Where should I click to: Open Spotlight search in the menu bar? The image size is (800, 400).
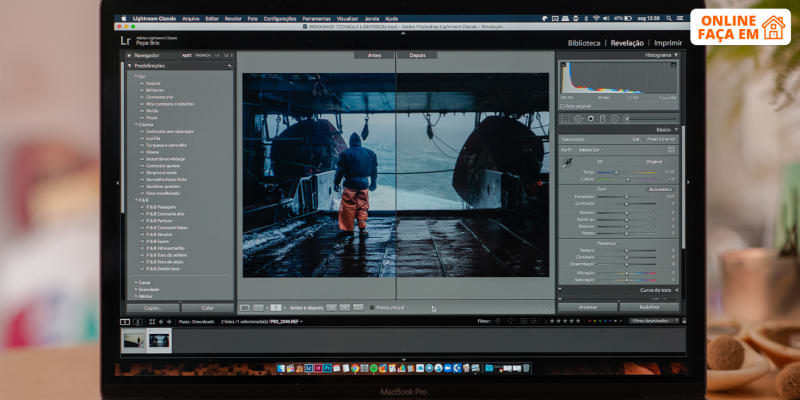pyautogui.click(x=668, y=18)
